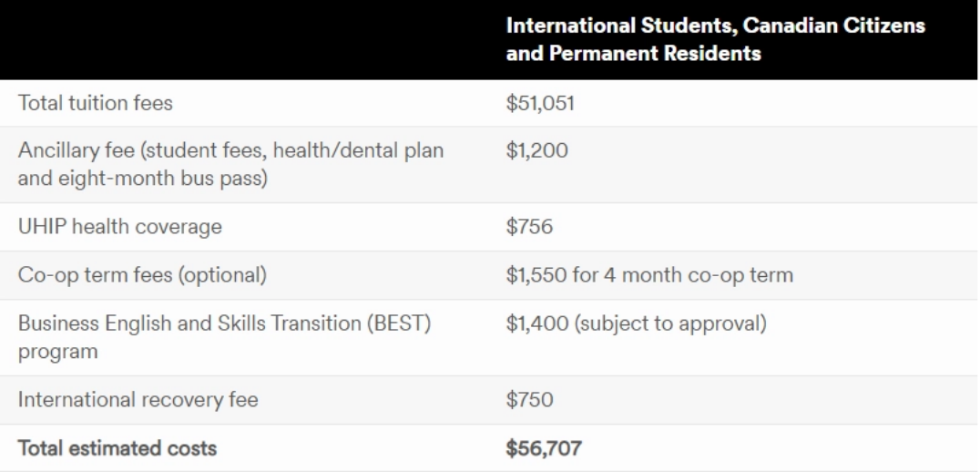Select the 'Total tuition fees' row label
980x472 pixels.
click(95, 103)
